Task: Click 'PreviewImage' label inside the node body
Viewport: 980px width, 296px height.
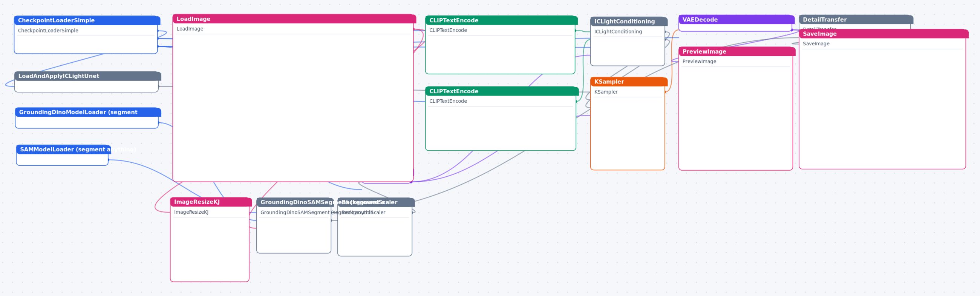Action: click(x=699, y=61)
